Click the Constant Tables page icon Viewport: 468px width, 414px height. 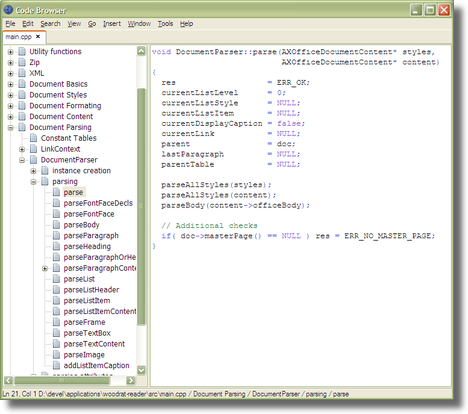pyautogui.click(x=33, y=138)
